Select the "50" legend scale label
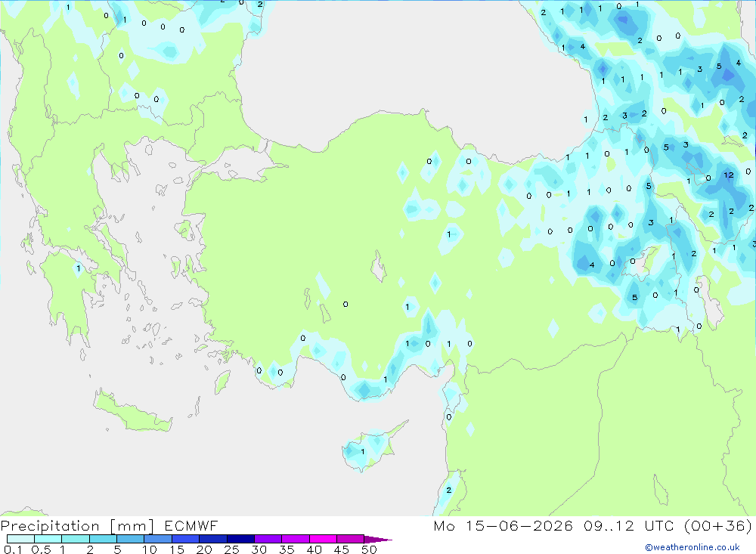The image size is (756, 554). tap(369, 549)
